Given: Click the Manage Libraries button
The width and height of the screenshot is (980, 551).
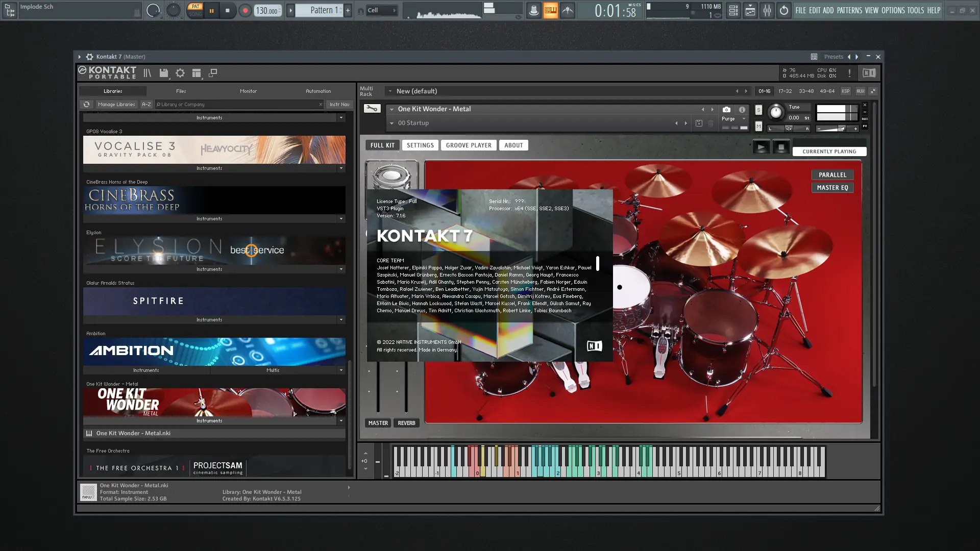Looking at the screenshot, I should click(x=116, y=104).
